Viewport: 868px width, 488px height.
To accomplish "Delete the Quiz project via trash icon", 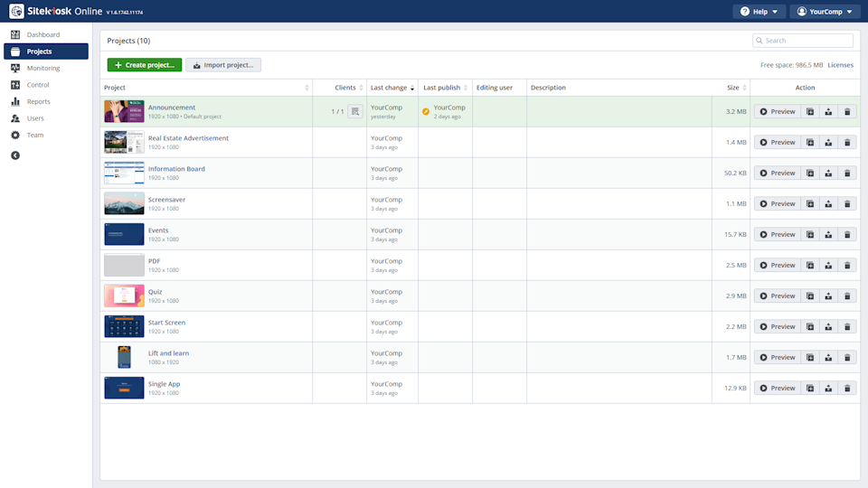I will 847,296.
